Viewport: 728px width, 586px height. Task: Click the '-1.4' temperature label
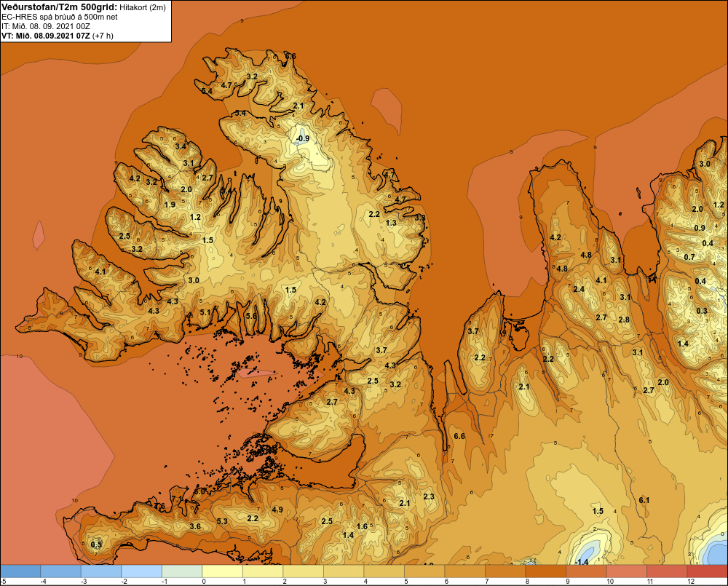coord(581,562)
